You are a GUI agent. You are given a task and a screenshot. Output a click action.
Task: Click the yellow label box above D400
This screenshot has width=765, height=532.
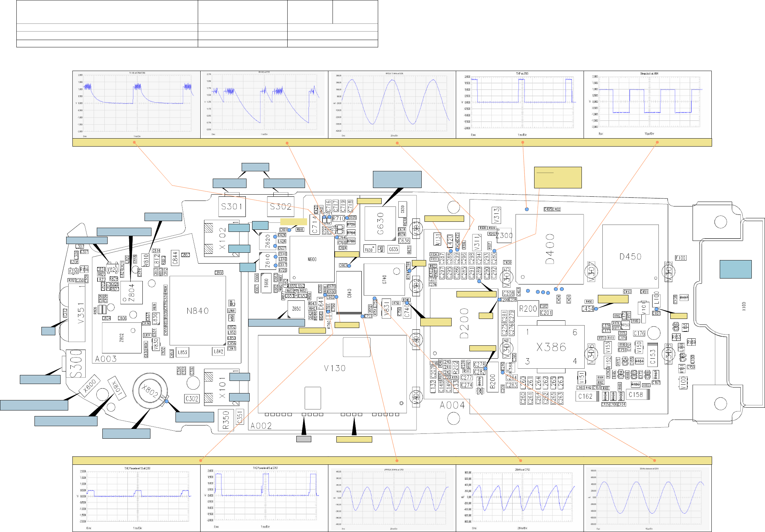pyautogui.click(x=558, y=178)
